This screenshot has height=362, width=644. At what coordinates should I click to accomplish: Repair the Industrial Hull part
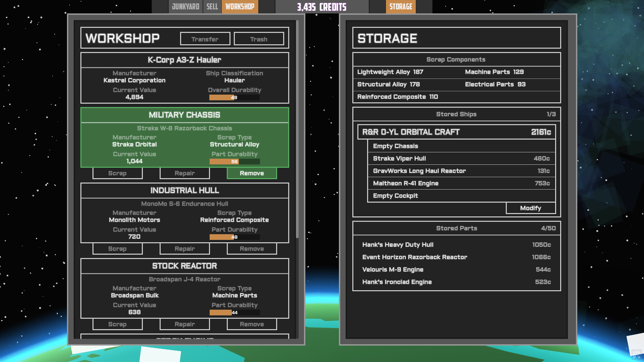coord(184,249)
